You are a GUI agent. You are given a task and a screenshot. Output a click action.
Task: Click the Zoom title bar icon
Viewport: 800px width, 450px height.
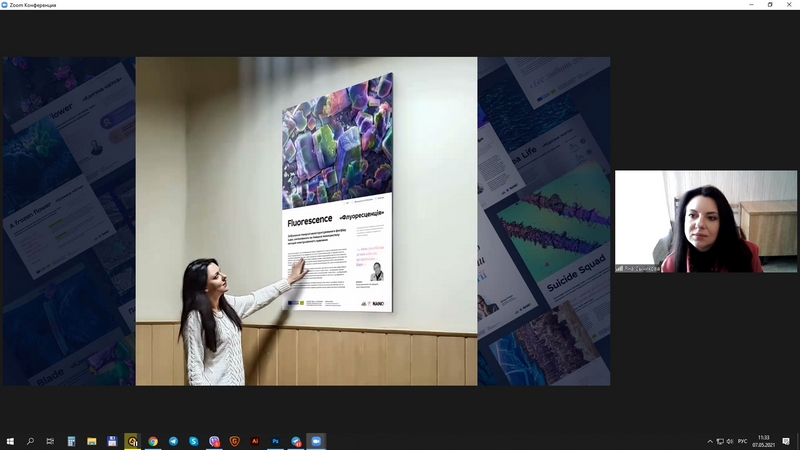(5, 5)
